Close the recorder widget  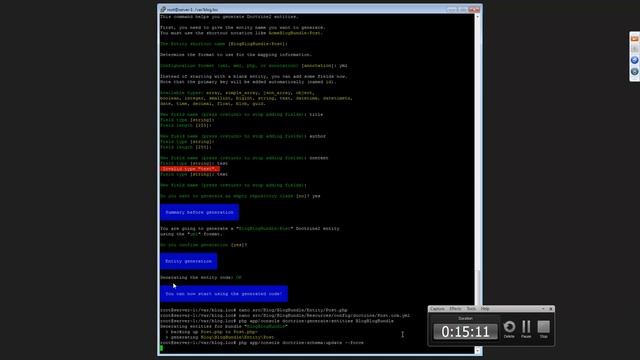551,309
